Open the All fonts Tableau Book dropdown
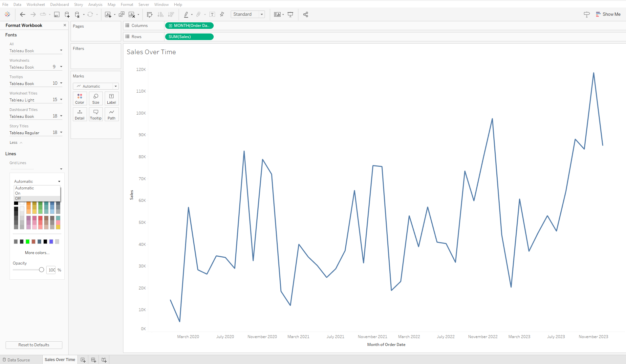The height and width of the screenshot is (364, 626). pos(36,51)
